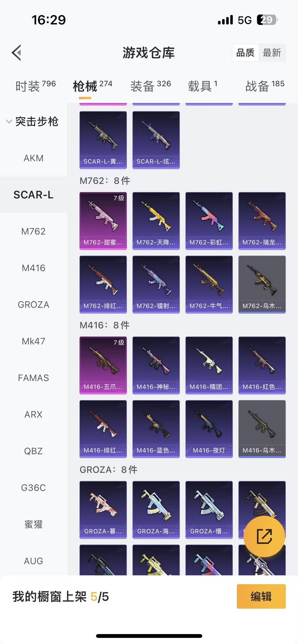Collapse the 突击步枪 category chevron

pyautogui.click(x=9, y=122)
